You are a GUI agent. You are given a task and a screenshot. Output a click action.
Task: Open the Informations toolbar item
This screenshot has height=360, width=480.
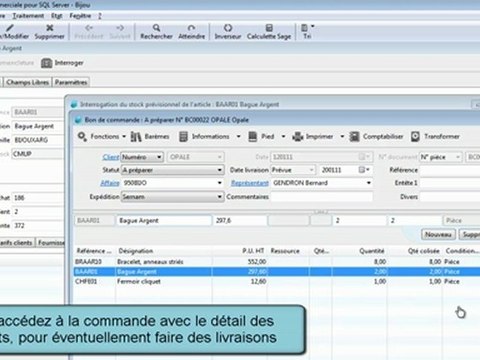click(x=210, y=137)
